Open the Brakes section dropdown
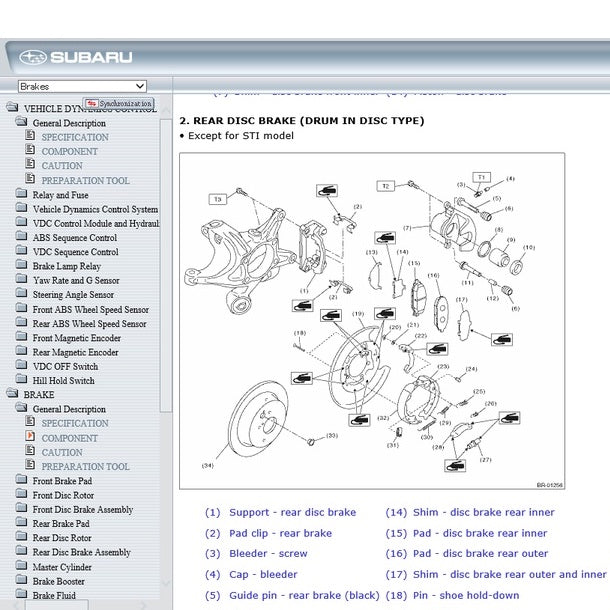 [x=82, y=87]
